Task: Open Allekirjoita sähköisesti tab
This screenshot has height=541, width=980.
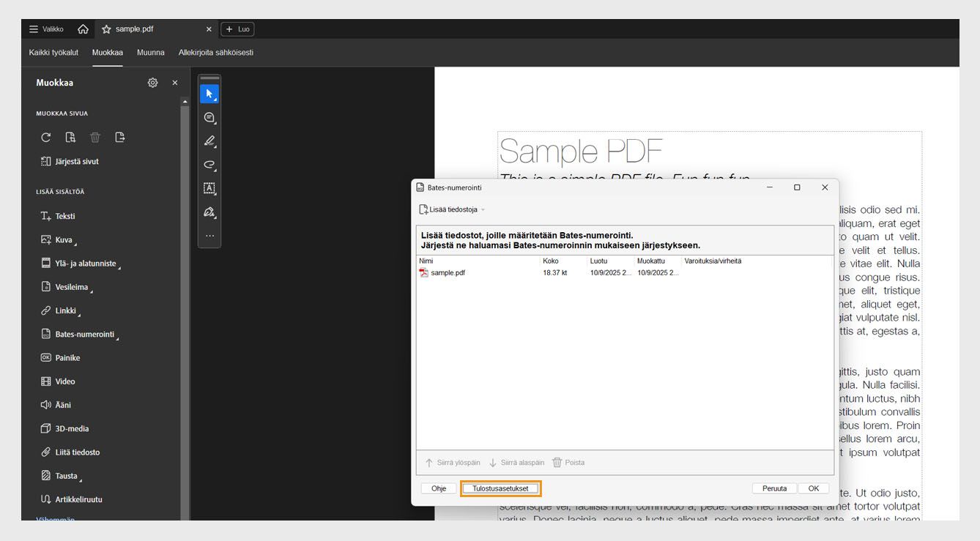Action: point(216,53)
